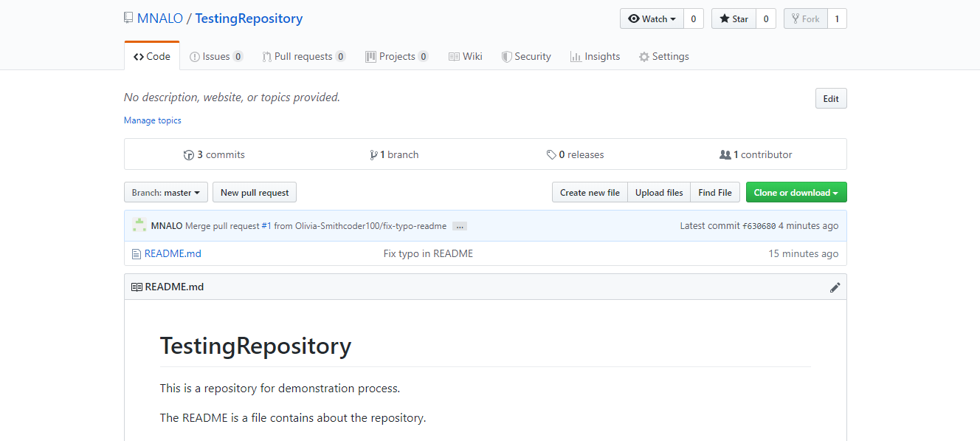The width and height of the screenshot is (980, 441).
Task: Click the Projects count badge showing 0
Action: tap(423, 56)
